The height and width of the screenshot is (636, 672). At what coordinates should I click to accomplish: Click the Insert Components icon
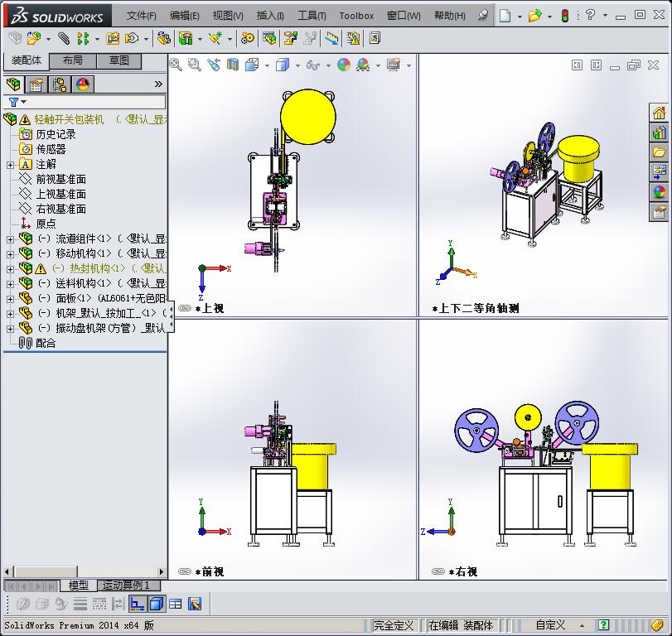pyautogui.click(x=34, y=39)
